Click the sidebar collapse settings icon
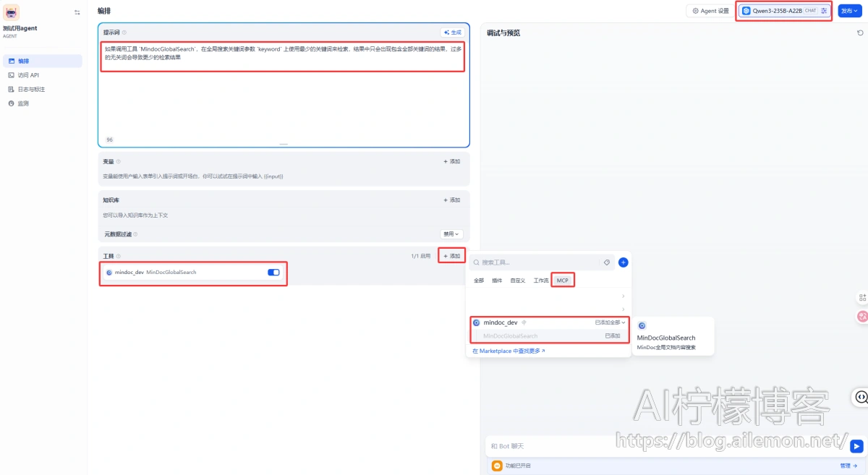Viewport: 868px width, 475px height. [77, 12]
